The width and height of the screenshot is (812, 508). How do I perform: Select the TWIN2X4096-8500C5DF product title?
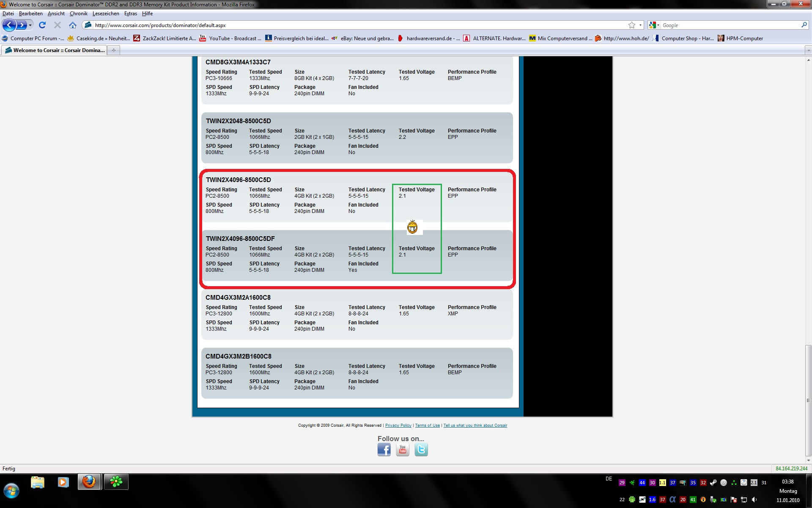[x=240, y=239]
